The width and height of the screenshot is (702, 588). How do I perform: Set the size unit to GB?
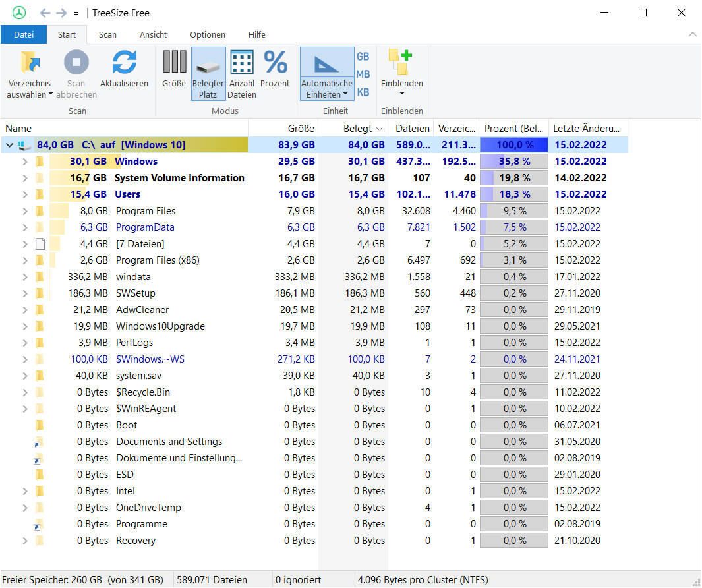[x=363, y=57]
